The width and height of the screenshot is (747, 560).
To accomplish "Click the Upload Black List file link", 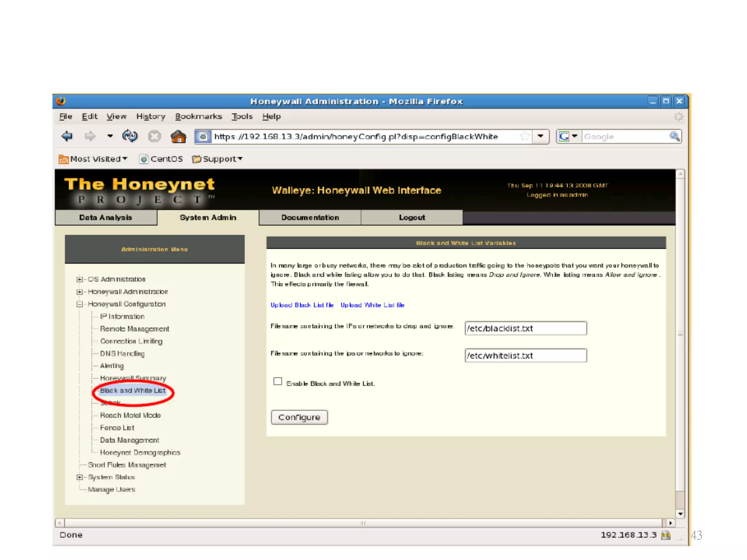I will [x=302, y=305].
